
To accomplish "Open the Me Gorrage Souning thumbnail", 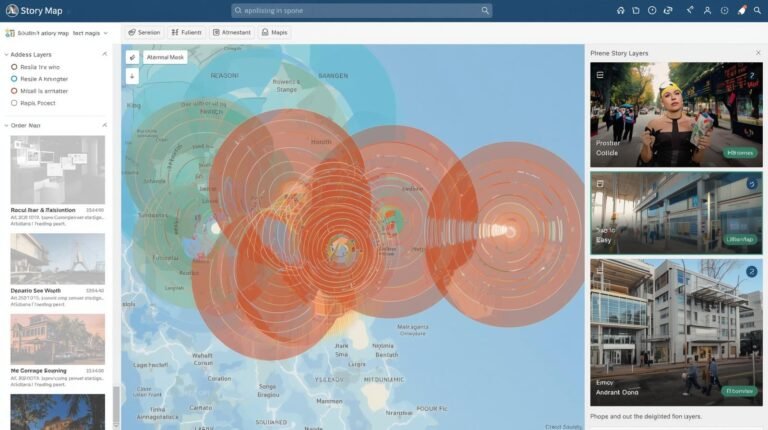I will 58,339.
